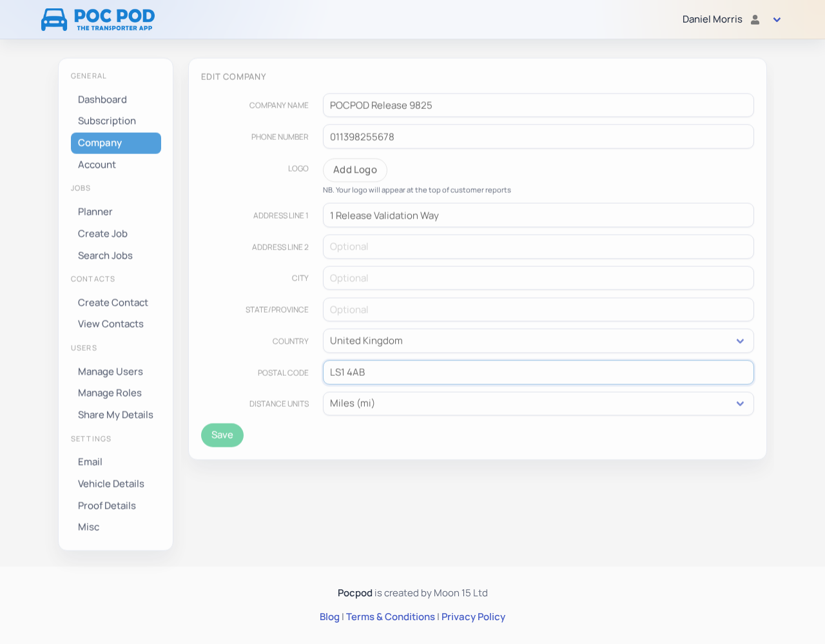Viewport: 825px width, 644px height.
Task: Click the City input field
Action: [x=538, y=278]
